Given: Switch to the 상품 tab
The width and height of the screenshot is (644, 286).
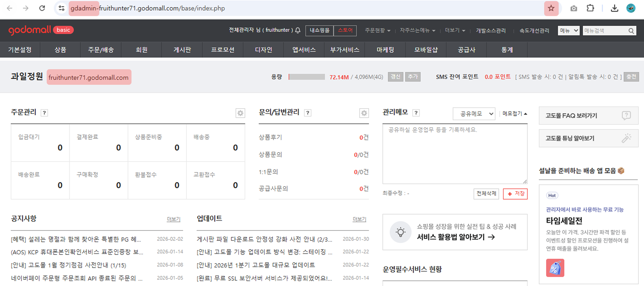Looking at the screenshot, I should (x=60, y=50).
